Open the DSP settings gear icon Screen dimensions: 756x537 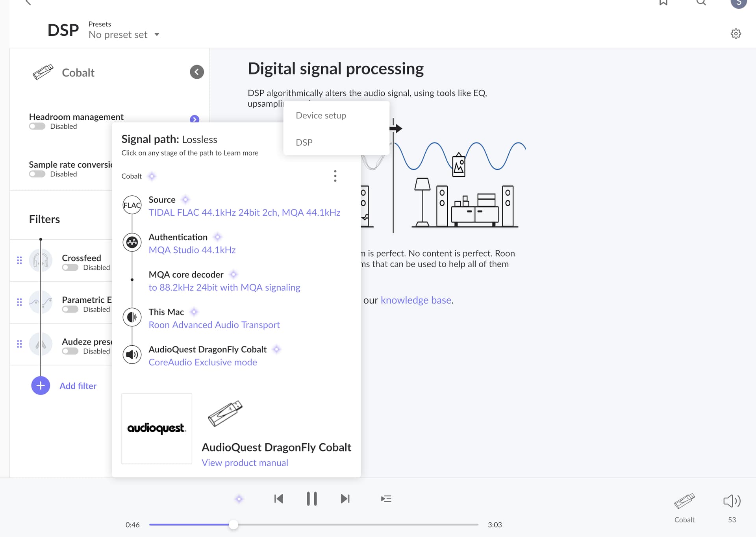tap(736, 33)
